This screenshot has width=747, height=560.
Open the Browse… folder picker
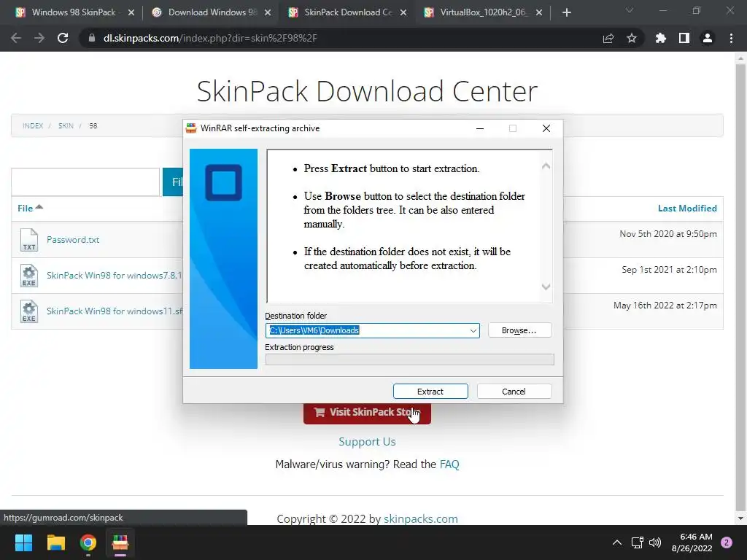tap(519, 330)
